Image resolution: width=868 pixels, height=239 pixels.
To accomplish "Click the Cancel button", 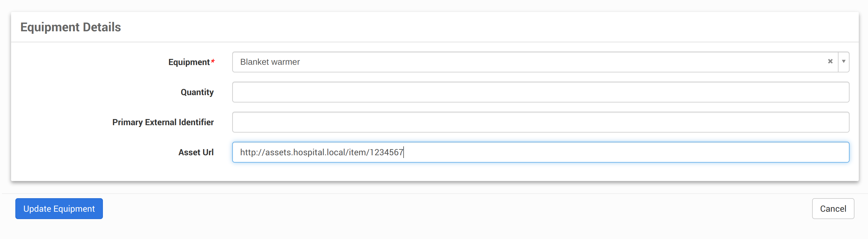I will coord(833,209).
